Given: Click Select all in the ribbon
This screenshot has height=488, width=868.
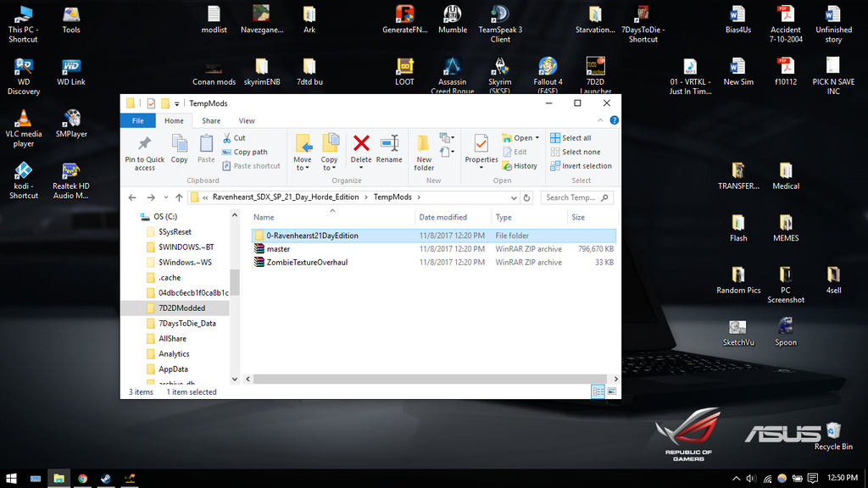Looking at the screenshot, I should coord(570,138).
